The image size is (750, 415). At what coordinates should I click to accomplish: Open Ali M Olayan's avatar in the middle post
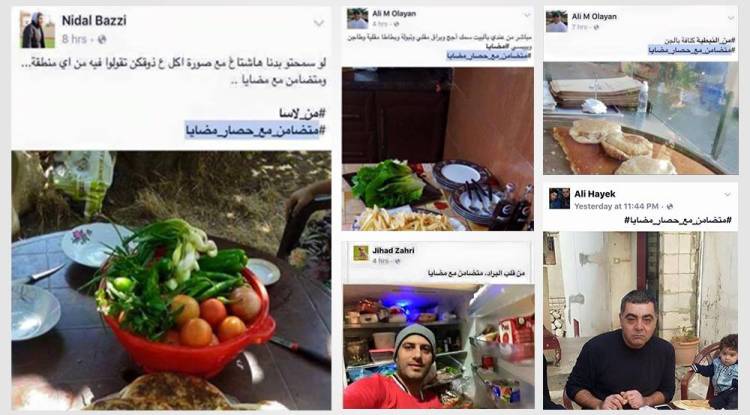[357, 19]
